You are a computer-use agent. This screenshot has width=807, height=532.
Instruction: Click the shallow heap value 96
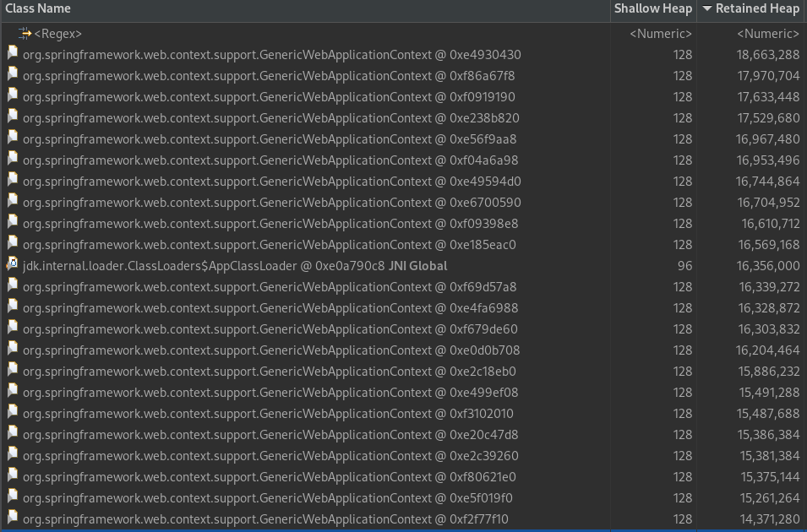(684, 265)
